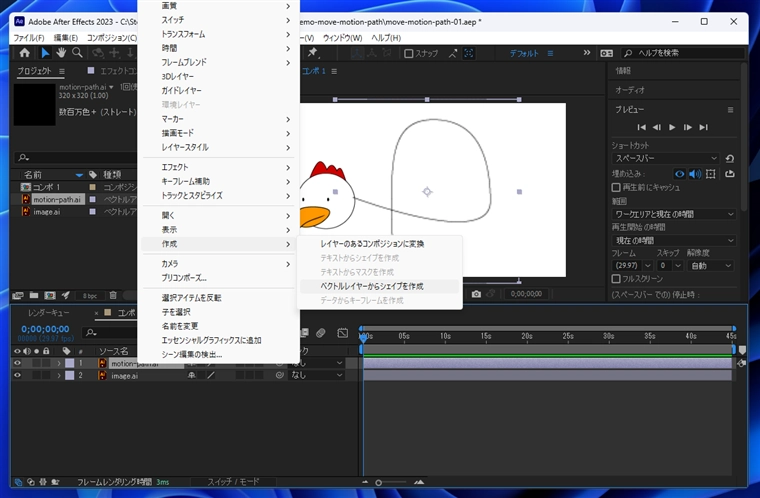Click the デフォルト workspace label
This screenshot has width=760, height=498.
pyautogui.click(x=524, y=53)
